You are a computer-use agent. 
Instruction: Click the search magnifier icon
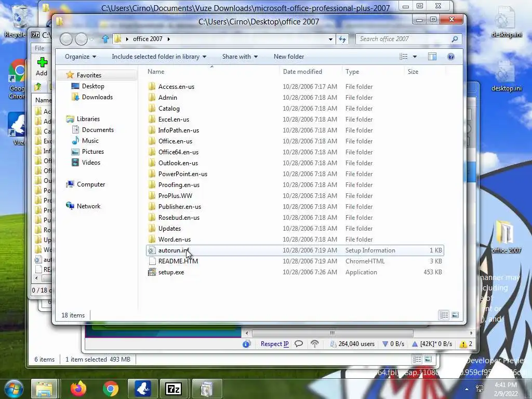(x=455, y=39)
